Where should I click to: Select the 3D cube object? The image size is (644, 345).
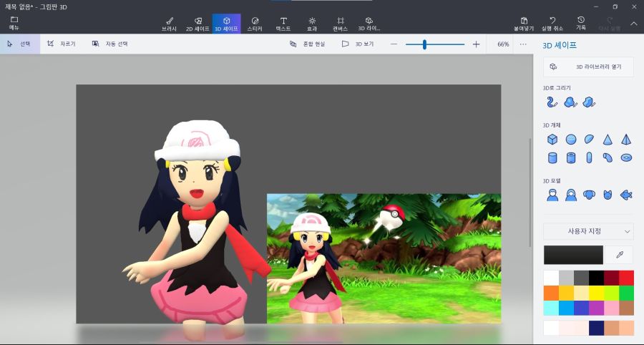point(552,139)
